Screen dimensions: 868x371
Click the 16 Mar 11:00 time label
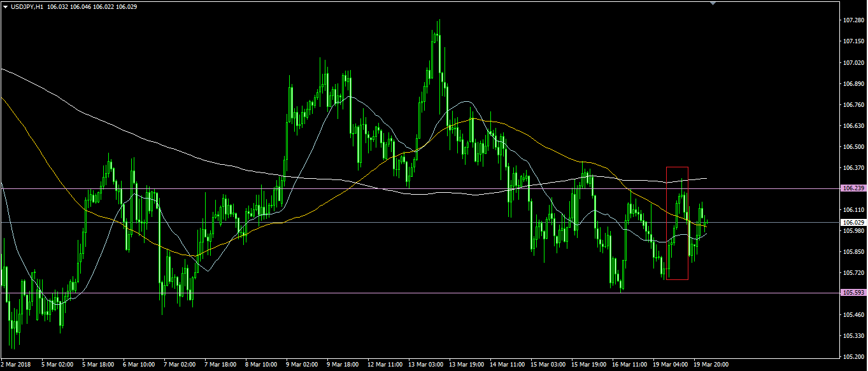click(629, 365)
